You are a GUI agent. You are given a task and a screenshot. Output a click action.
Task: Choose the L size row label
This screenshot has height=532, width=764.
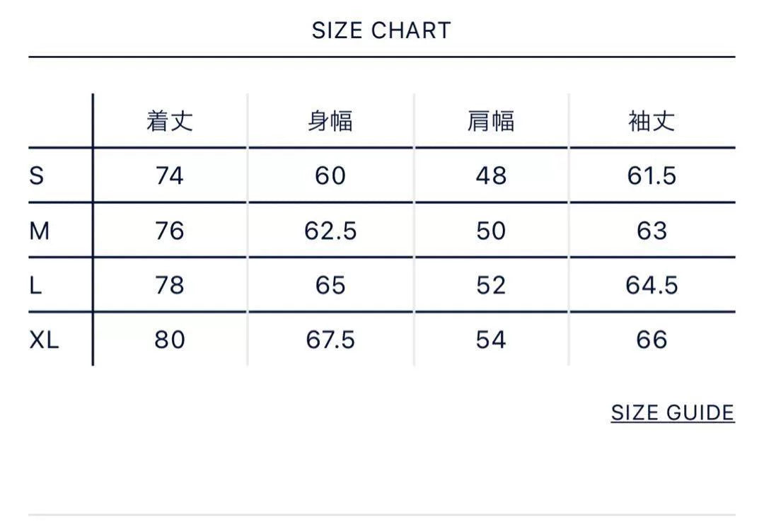35,285
